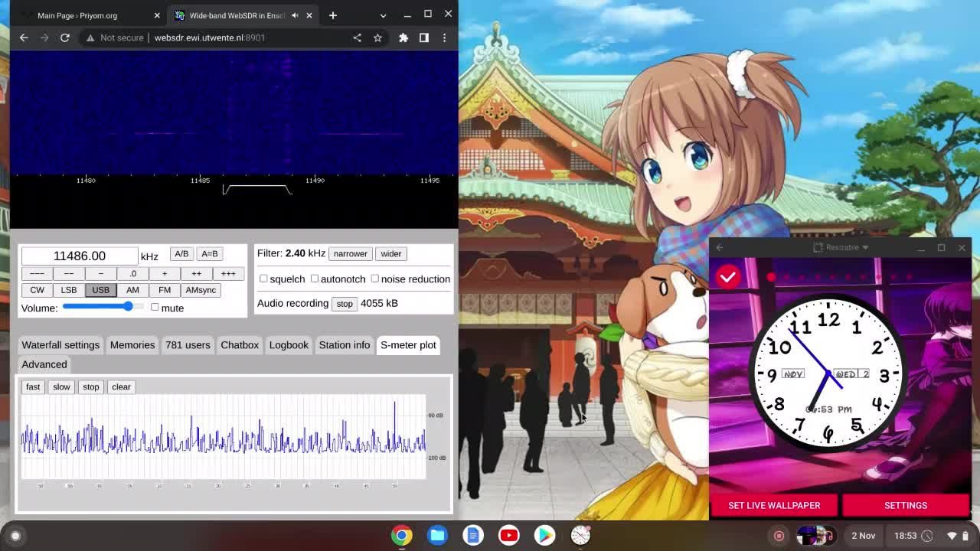
Task: Open the ChromeOS launcher button
Action: click(15, 536)
